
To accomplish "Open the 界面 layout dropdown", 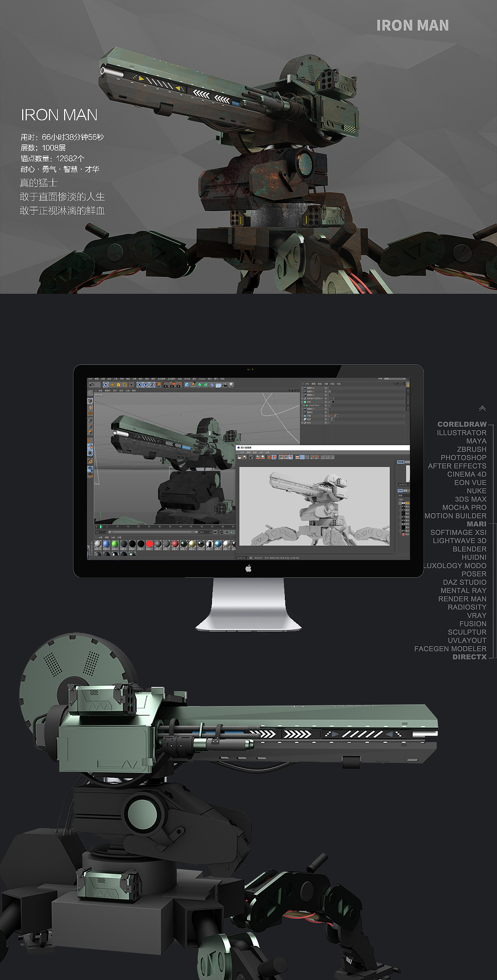I will [394, 379].
